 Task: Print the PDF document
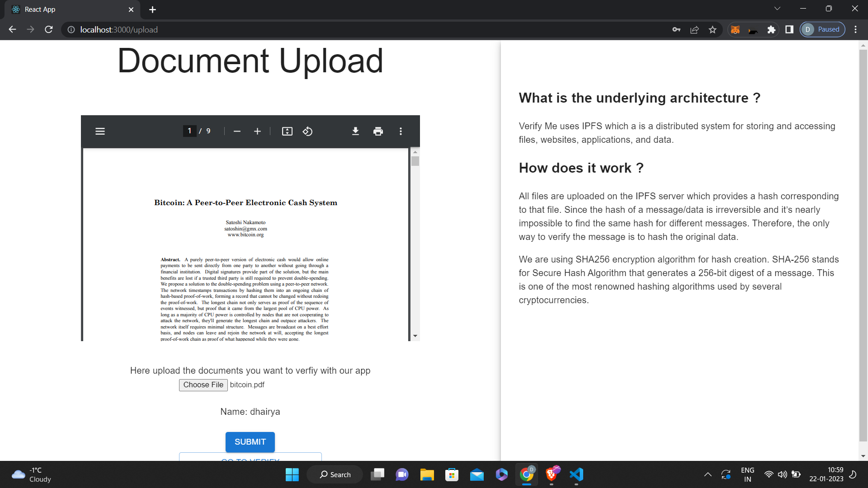(x=378, y=131)
